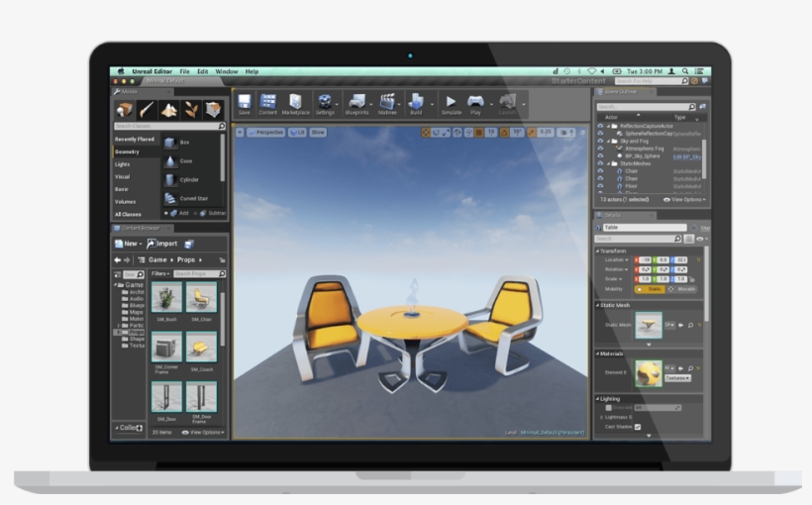
Task: Toggle the Cast Shadow checkbox
Action: (x=638, y=427)
